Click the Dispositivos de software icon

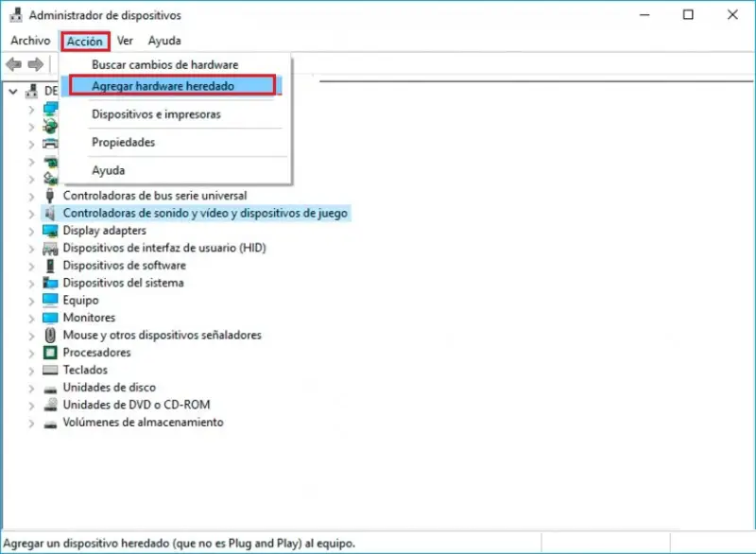(x=50, y=266)
